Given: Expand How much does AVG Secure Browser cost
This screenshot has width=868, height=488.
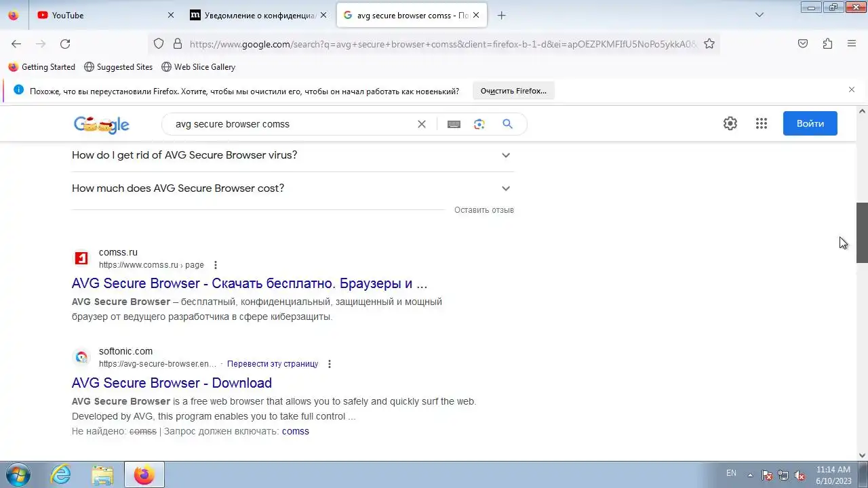Looking at the screenshot, I should pos(293,188).
